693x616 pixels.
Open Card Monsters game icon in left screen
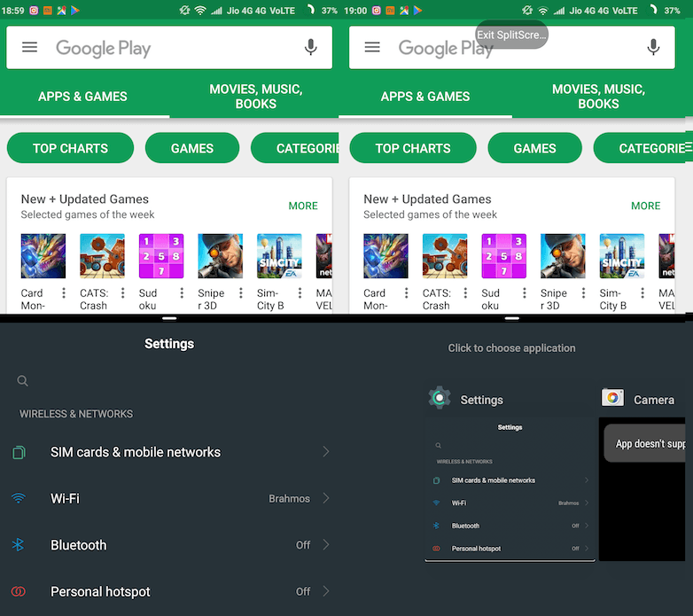[x=43, y=256]
